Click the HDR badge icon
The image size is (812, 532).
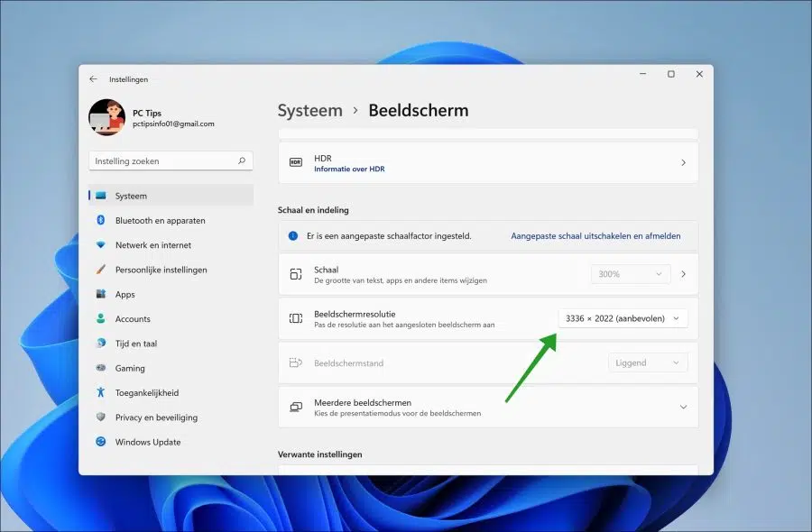296,162
